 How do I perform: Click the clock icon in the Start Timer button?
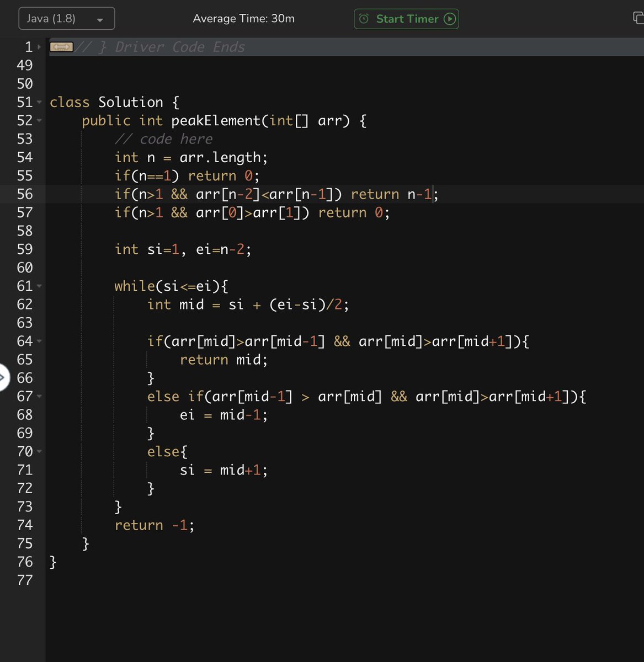(x=364, y=19)
